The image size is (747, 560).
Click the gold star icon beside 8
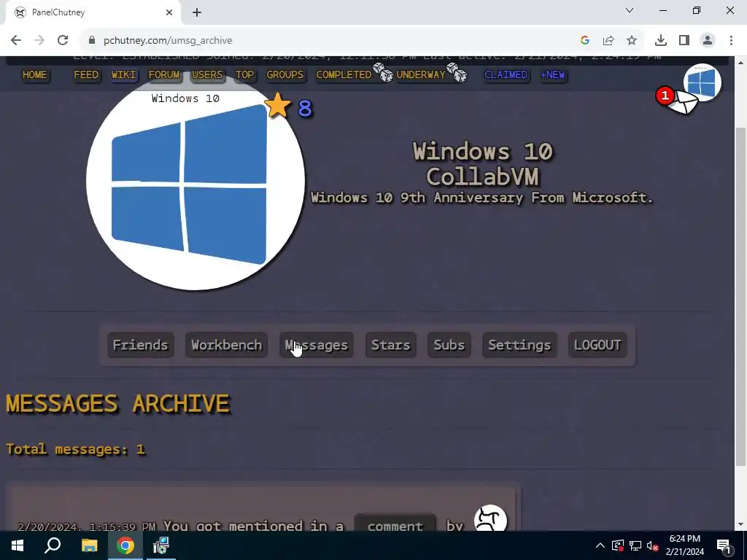(x=277, y=105)
